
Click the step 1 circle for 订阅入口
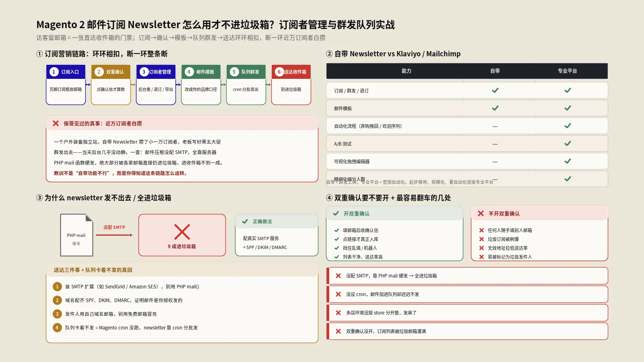[54, 72]
